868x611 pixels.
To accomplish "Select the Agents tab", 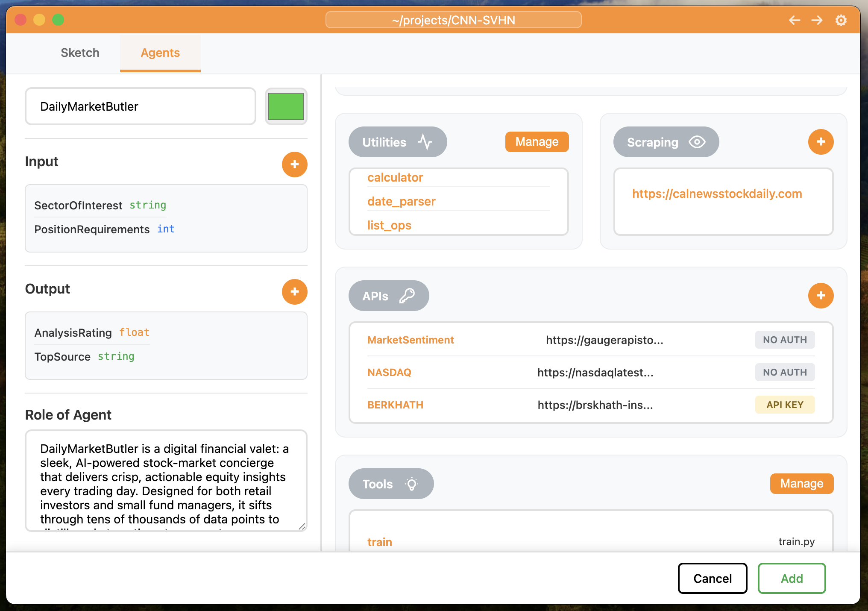I will [x=160, y=53].
